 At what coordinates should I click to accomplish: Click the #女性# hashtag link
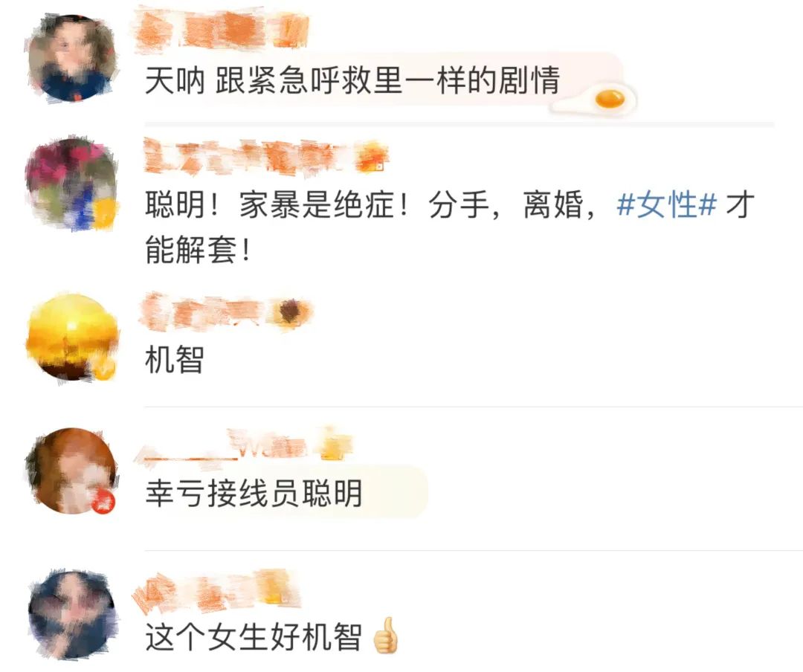666,204
